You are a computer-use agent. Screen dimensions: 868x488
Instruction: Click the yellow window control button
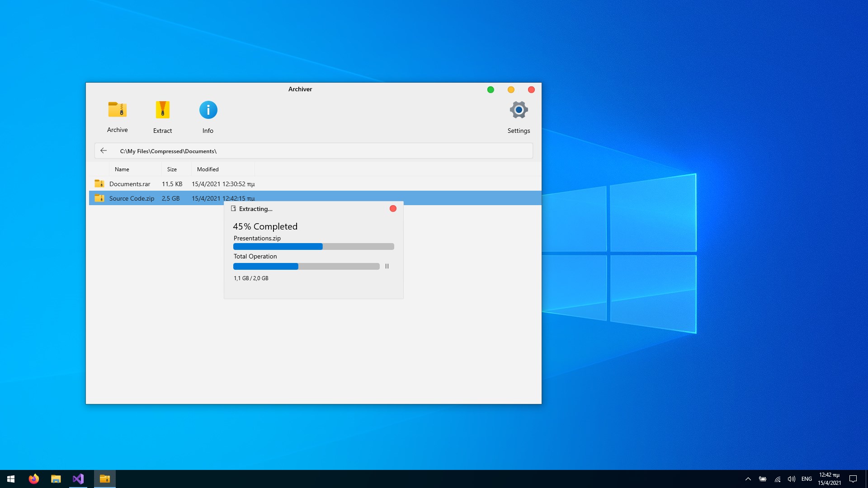pyautogui.click(x=511, y=90)
